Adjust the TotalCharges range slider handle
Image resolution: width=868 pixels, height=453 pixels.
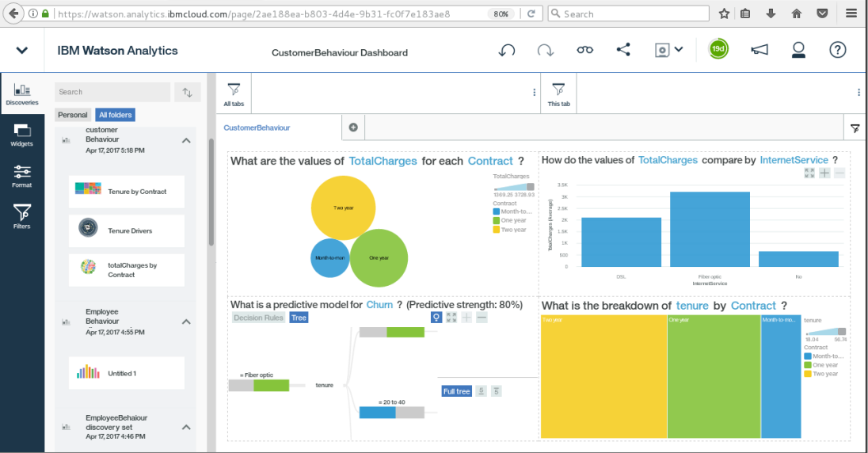tap(531, 187)
